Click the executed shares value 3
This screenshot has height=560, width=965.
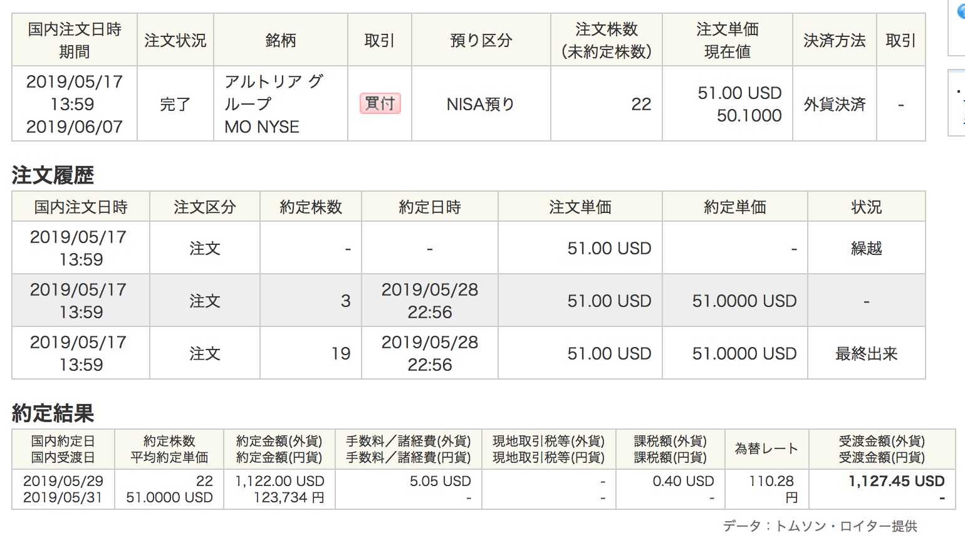345,301
